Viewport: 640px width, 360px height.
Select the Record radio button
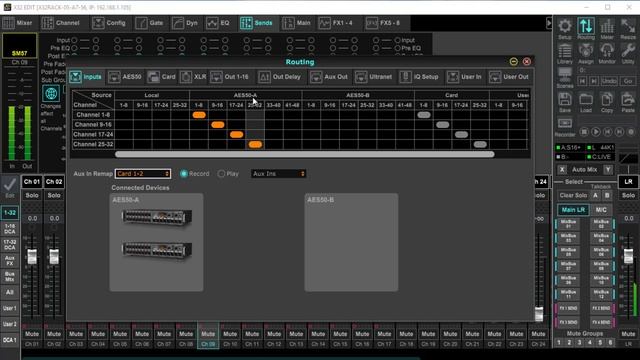click(184, 174)
